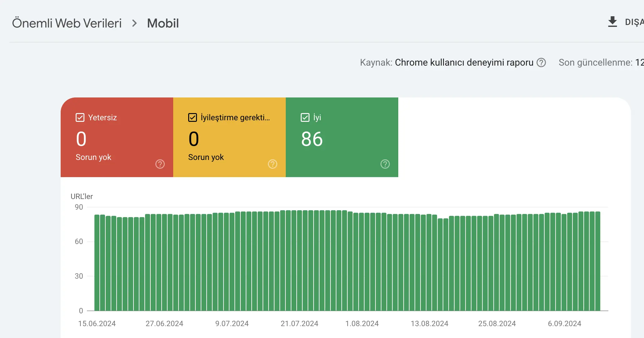
Task: Select the green İyi card showing 86
Action: click(342, 137)
